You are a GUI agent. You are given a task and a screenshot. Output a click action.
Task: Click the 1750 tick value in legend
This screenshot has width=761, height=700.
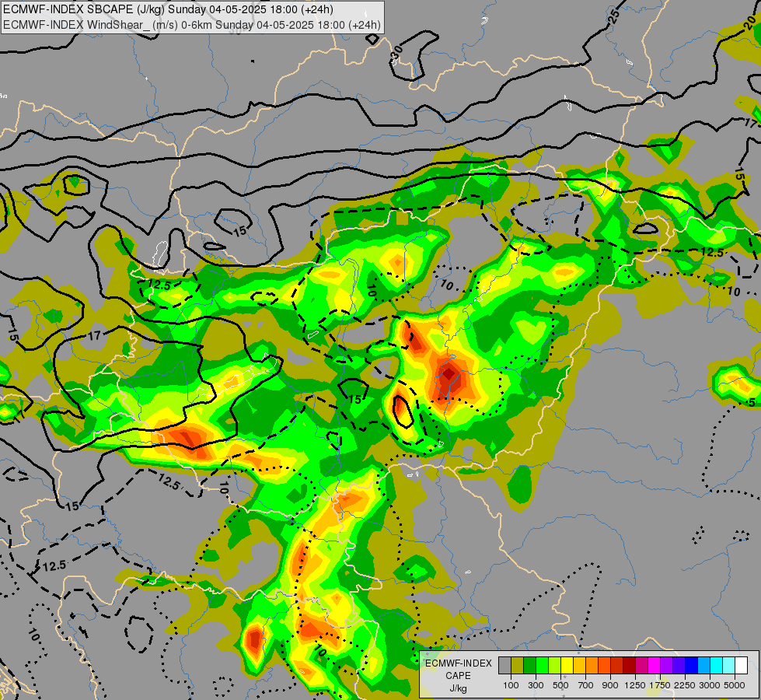(660, 685)
